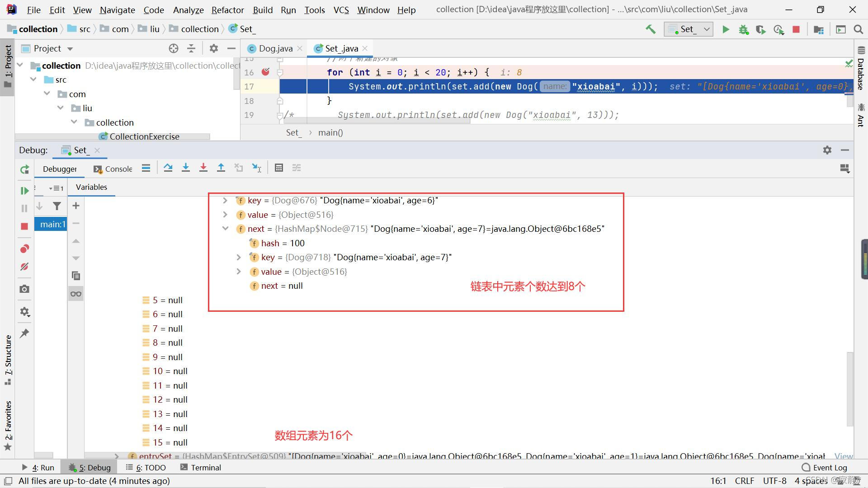Expand the entrySet variable node
The height and width of the screenshot is (488, 868).
pyautogui.click(x=117, y=456)
